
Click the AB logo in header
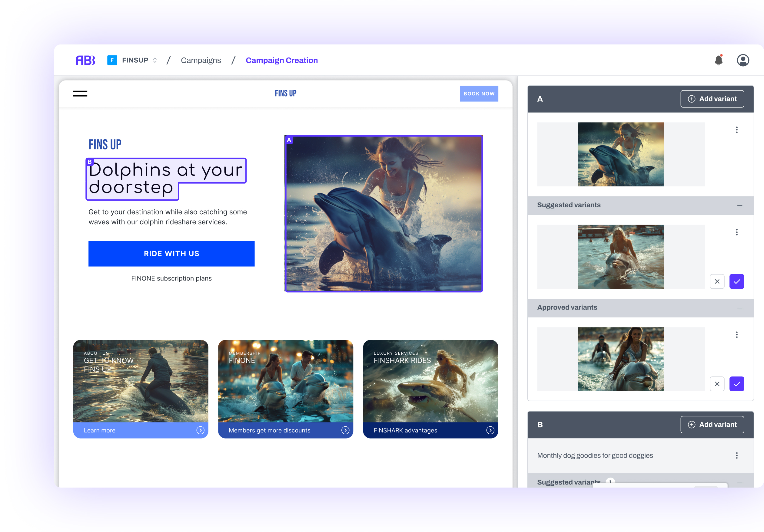click(x=85, y=60)
